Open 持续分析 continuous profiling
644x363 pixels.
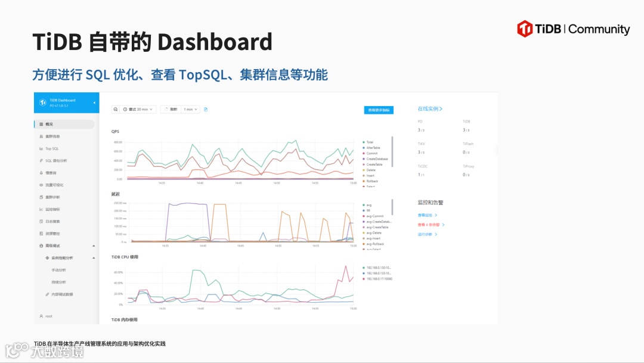pos(58,282)
